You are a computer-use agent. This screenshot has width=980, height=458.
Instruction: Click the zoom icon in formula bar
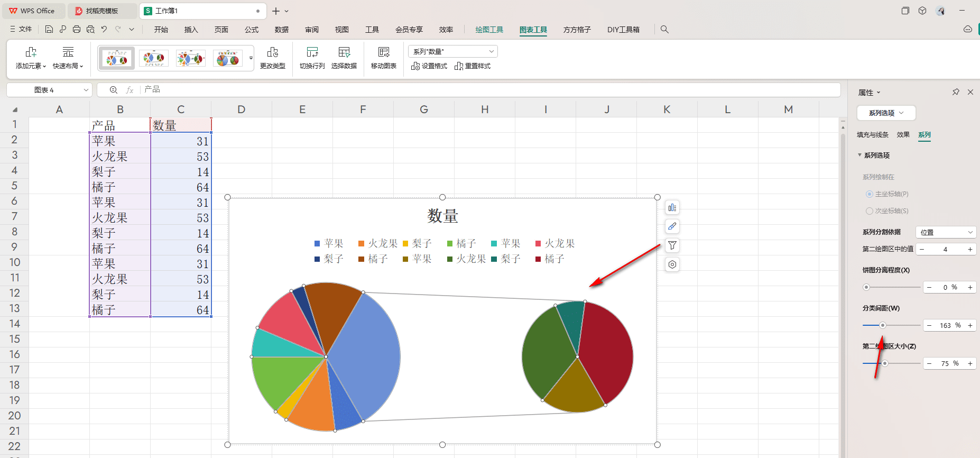point(113,90)
